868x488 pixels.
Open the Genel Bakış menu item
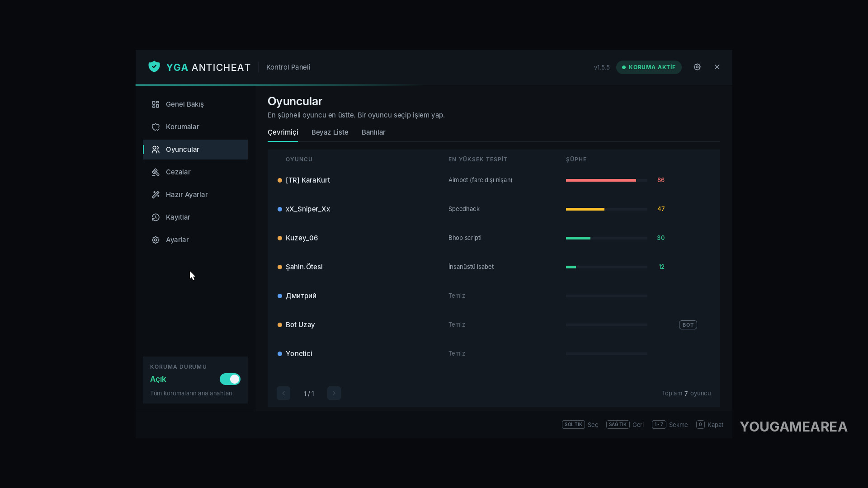click(195, 104)
